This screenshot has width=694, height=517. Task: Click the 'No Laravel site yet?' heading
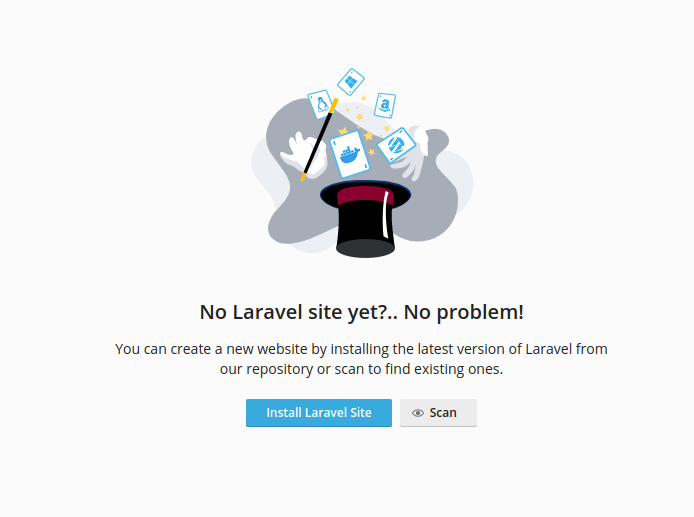click(x=362, y=312)
